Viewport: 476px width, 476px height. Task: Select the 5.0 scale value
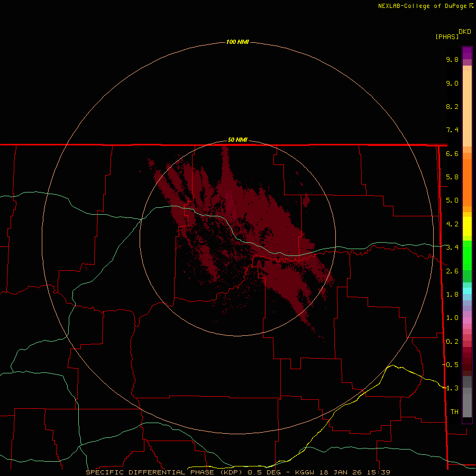[452, 200]
